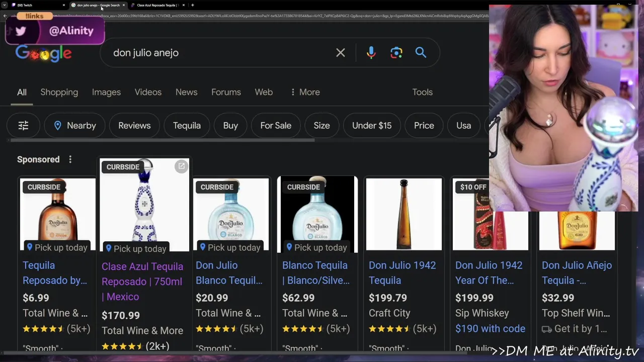Switch to the News tab

pyautogui.click(x=186, y=92)
